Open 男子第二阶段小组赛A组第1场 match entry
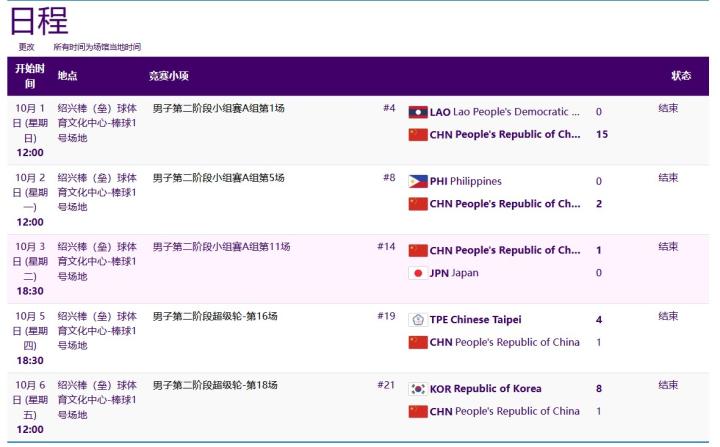The image size is (720, 447). (218, 108)
